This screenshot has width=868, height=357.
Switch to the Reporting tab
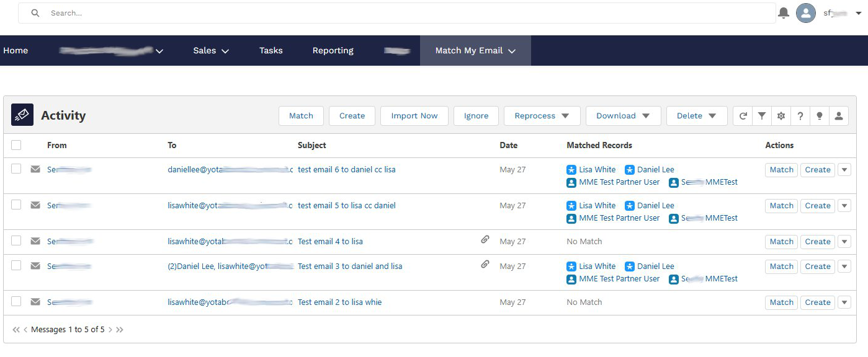pos(333,51)
